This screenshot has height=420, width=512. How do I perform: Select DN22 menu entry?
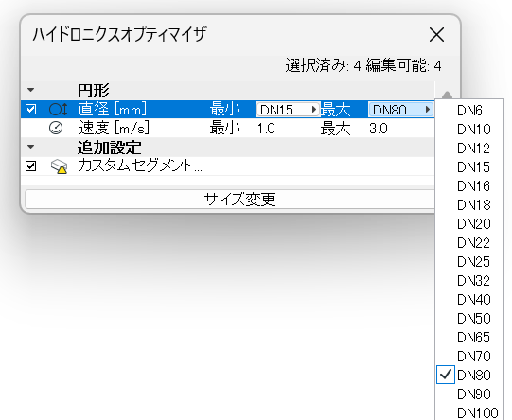click(x=469, y=243)
